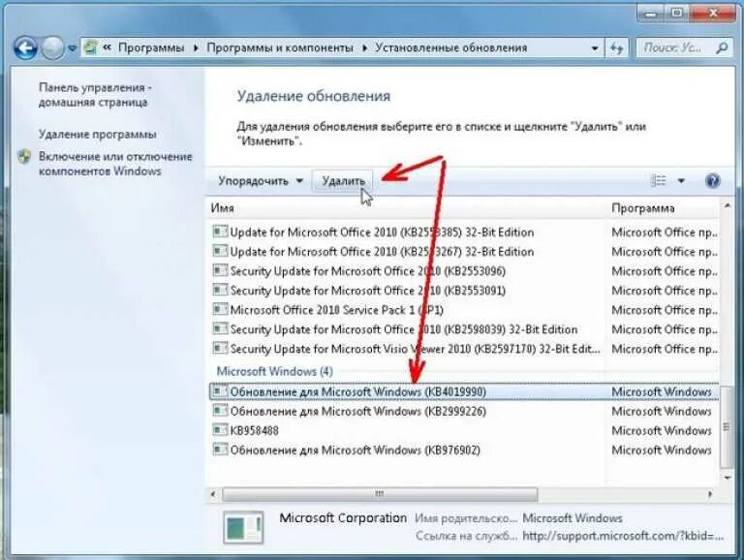Expand arrow after Программы и компоненты breadcrumb
This screenshot has width=744, height=560.
click(364, 47)
